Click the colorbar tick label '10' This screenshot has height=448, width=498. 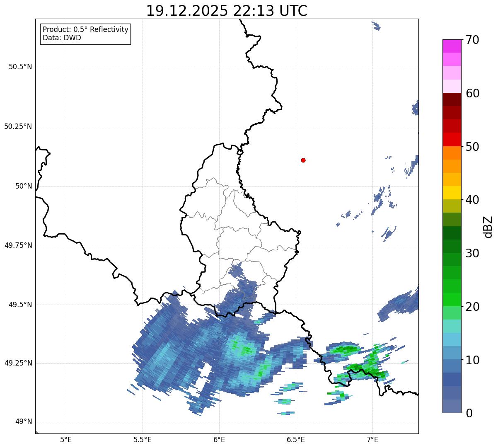[x=472, y=360]
